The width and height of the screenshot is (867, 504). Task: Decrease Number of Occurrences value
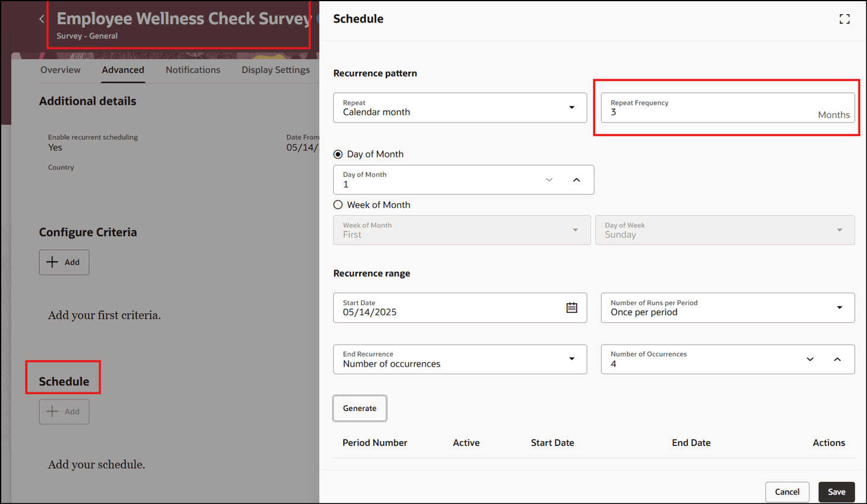(810, 359)
